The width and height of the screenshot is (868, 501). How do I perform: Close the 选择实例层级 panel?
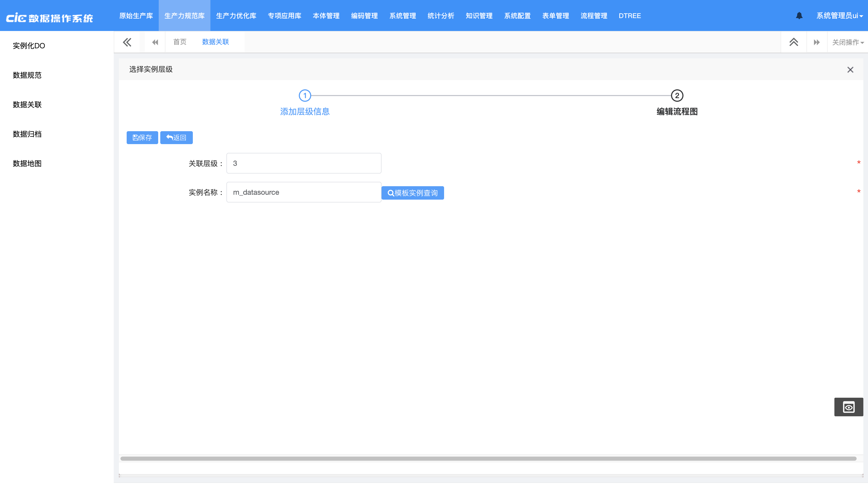[850, 70]
